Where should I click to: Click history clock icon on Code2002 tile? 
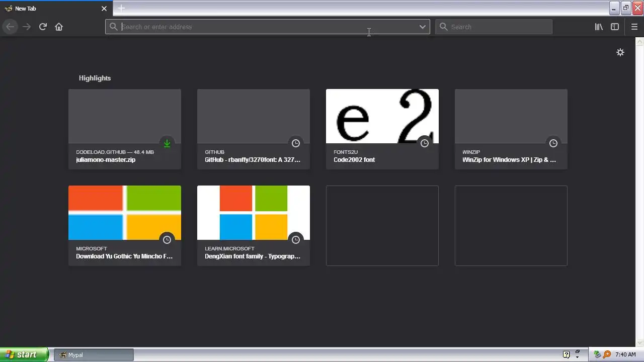425,143
